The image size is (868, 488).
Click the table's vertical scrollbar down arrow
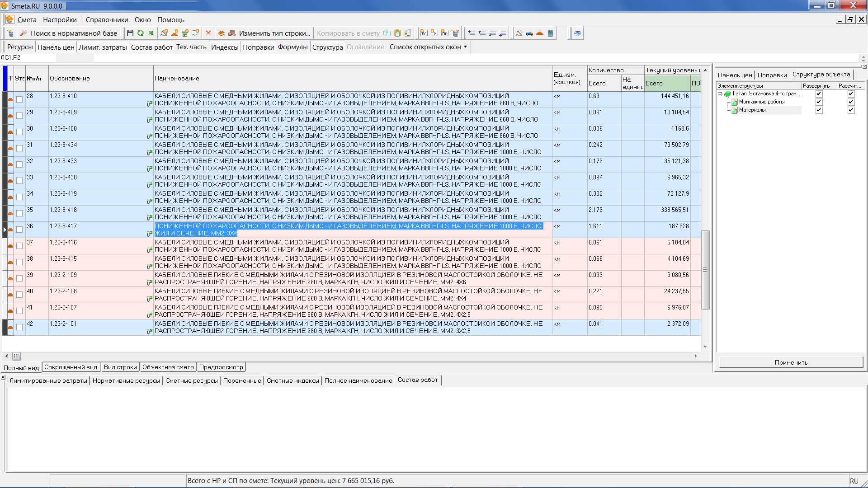[x=705, y=347]
